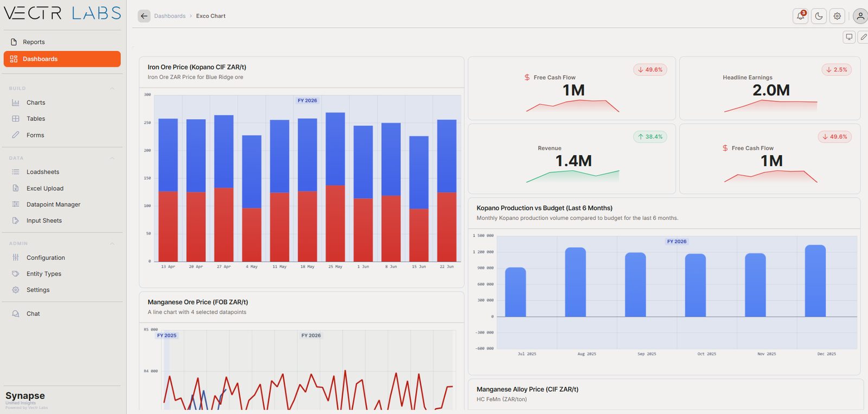Select Dashboards in sidebar
The image size is (868, 414).
pos(62,59)
